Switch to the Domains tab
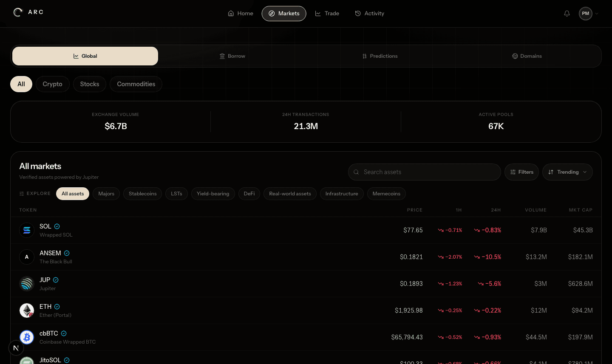 click(x=527, y=56)
